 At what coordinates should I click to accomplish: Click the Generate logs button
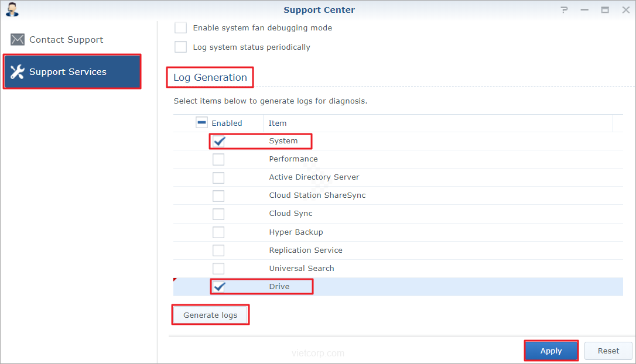(x=210, y=315)
